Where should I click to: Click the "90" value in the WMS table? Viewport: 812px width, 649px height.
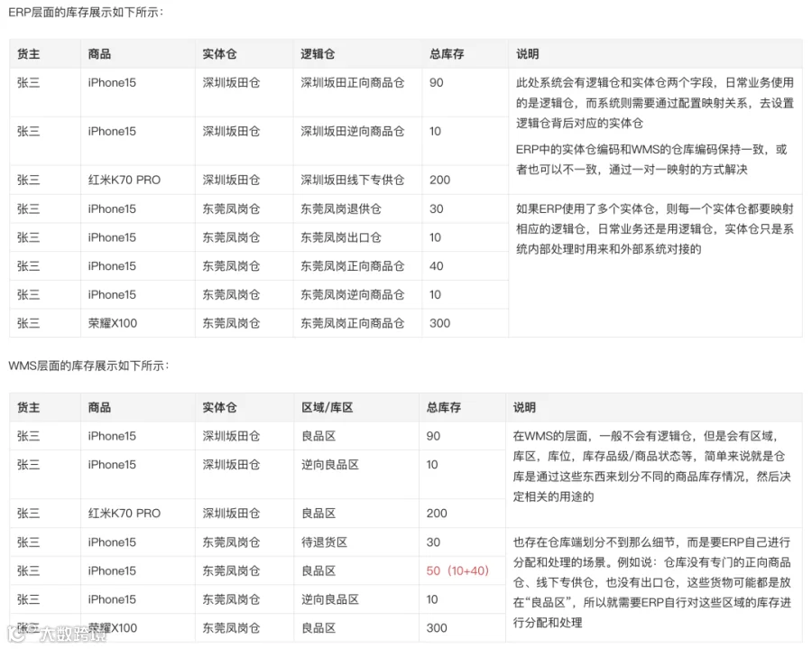pyautogui.click(x=433, y=436)
